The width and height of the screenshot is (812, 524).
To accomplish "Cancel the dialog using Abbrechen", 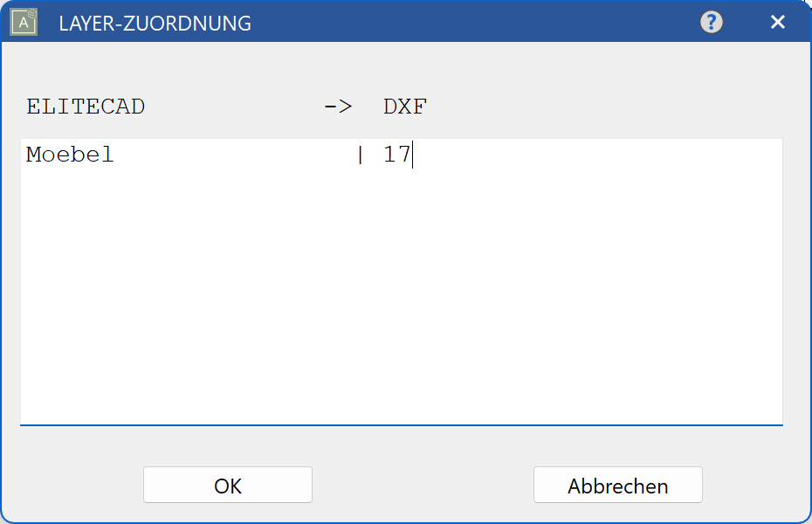I will coord(617,485).
